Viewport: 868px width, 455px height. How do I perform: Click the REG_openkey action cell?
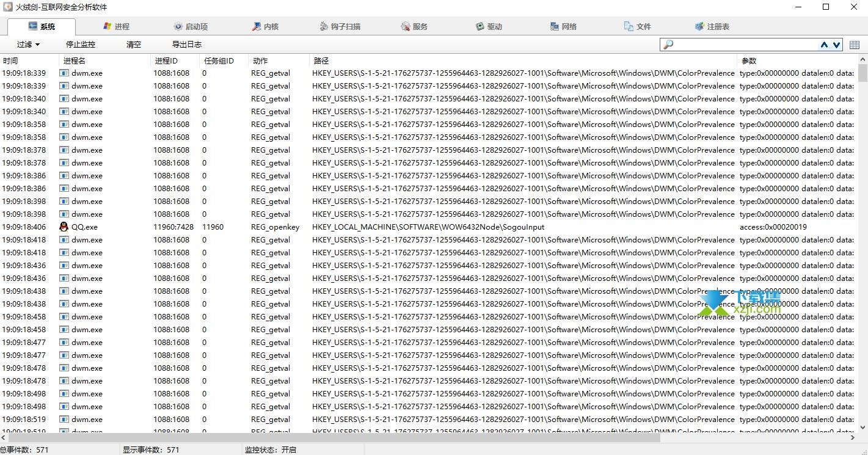coord(275,227)
